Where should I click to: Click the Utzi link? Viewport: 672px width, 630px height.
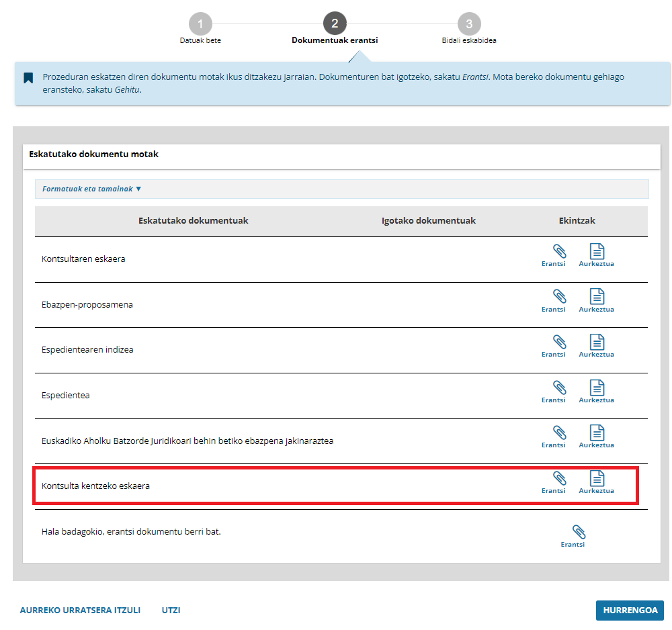[x=171, y=611]
